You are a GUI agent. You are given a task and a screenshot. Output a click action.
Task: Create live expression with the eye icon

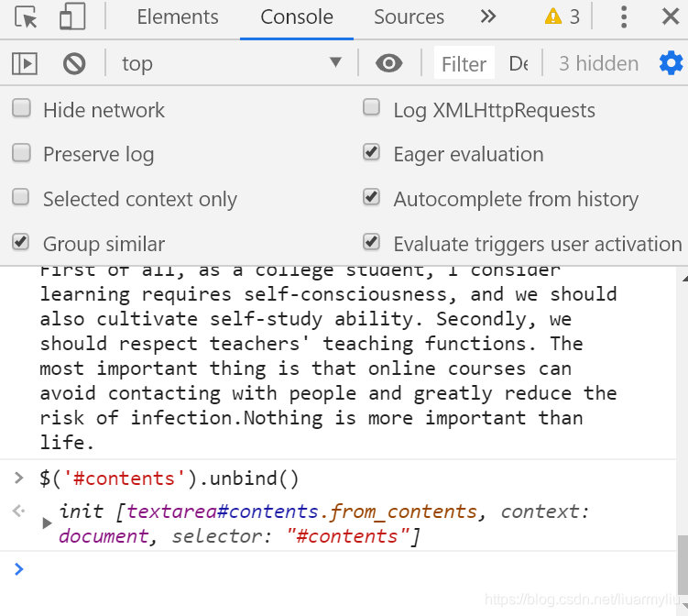point(389,63)
